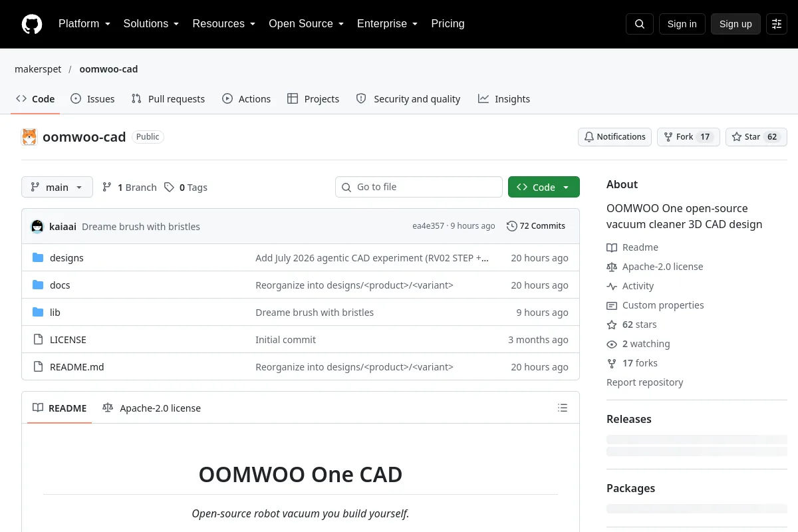The width and height of the screenshot is (798, 532).
Task: Switch to the Actions tab
Action: [246, 98]
